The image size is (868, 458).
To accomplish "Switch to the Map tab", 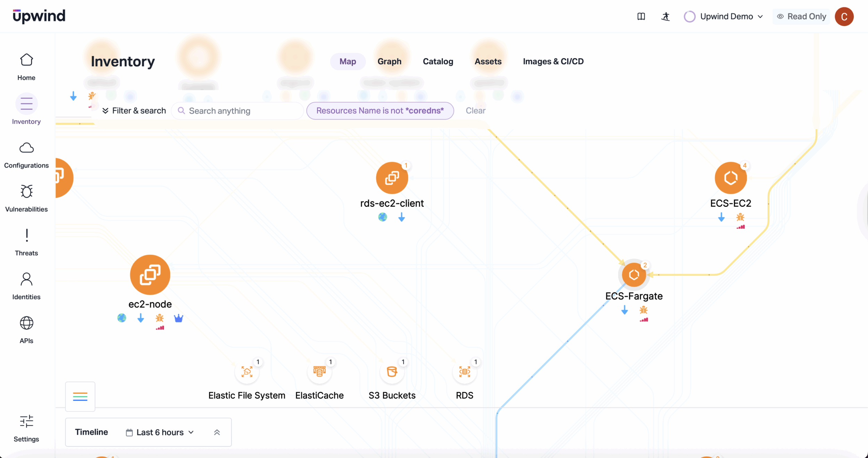I will (x=348, y=62).
